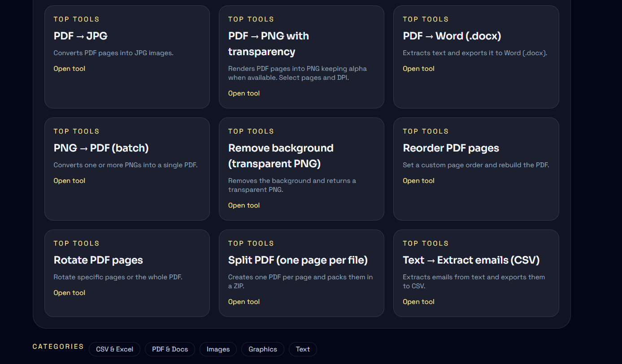Select the CSV & Excel category
The width and height of the screenshot is (622, 364).
click(x=114, y=349)
